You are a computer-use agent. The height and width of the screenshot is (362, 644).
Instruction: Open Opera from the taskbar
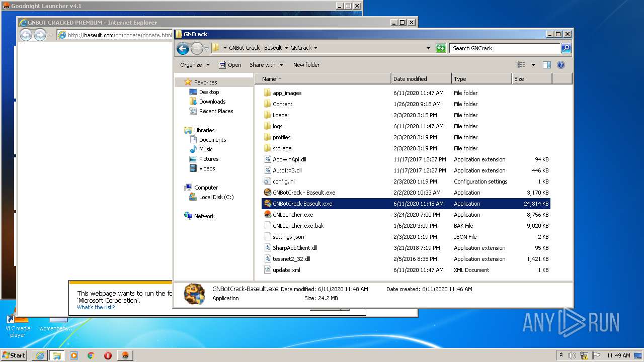(108, 355)
